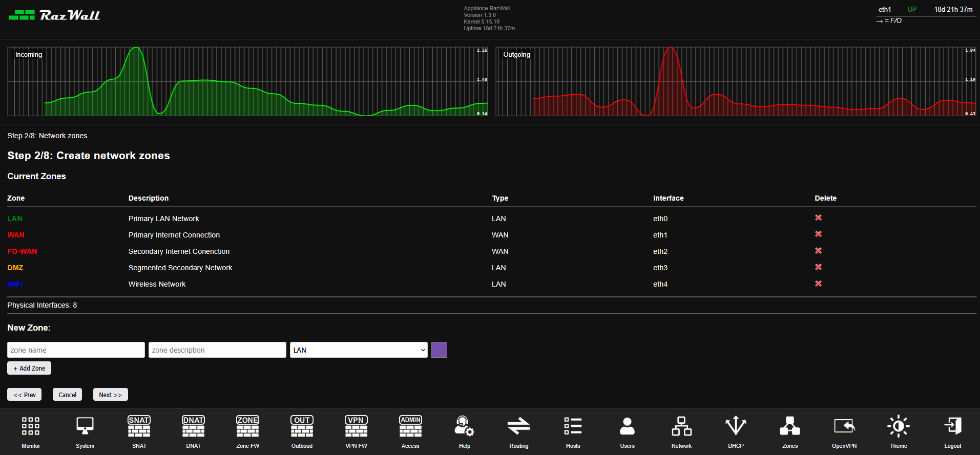Click the green UP status indicator
Screen dimensions: 980x455
912,9
